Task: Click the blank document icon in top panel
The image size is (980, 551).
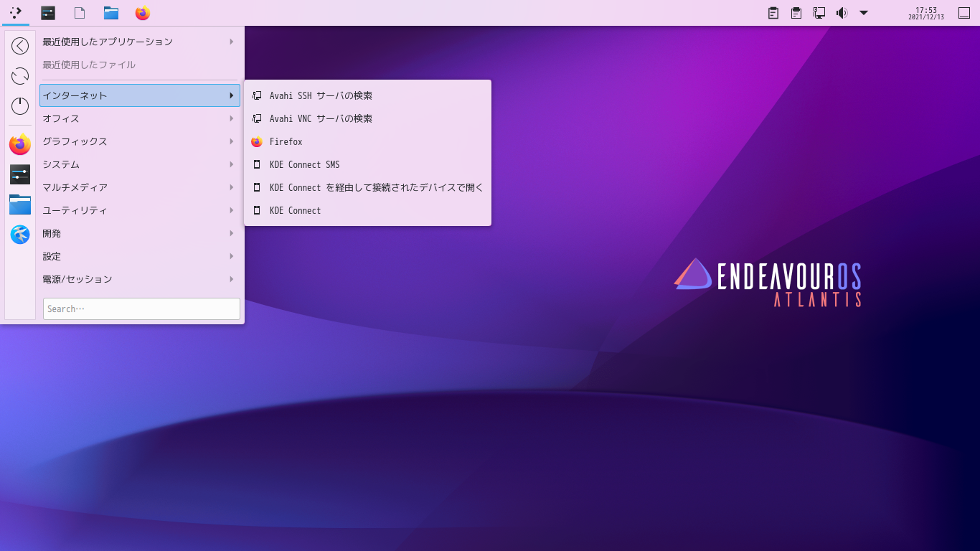Action: 80,13
